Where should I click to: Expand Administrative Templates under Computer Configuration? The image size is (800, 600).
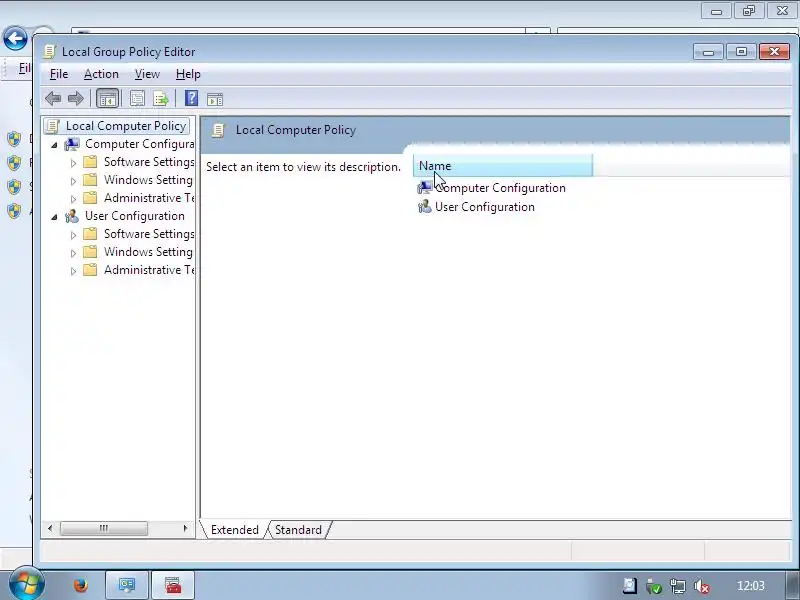[x=73, y=199]
